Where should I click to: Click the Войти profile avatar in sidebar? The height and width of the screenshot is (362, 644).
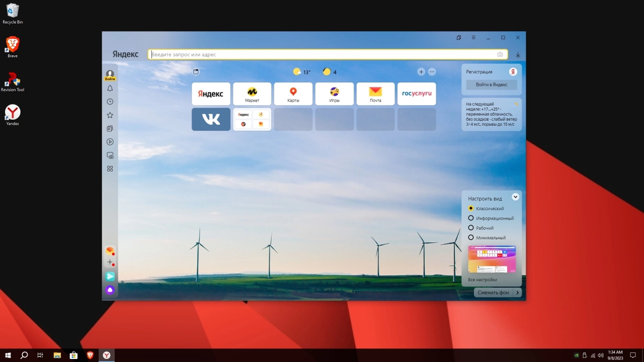tap(110, 75)
